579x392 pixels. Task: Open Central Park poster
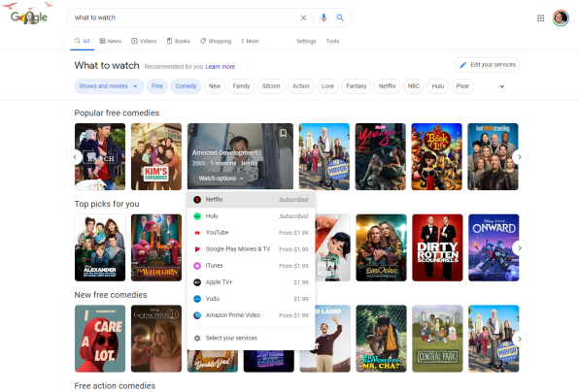437,339
